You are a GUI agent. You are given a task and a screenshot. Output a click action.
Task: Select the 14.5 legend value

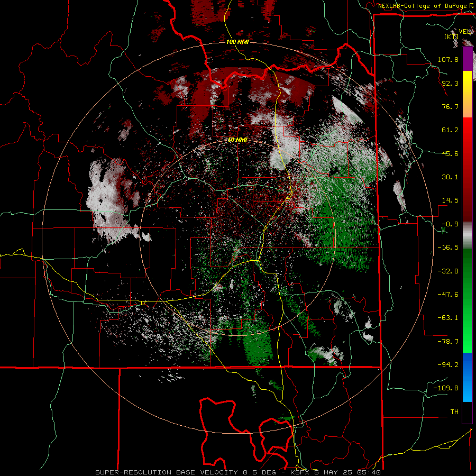pyautogui.click(x=450, y=200)
